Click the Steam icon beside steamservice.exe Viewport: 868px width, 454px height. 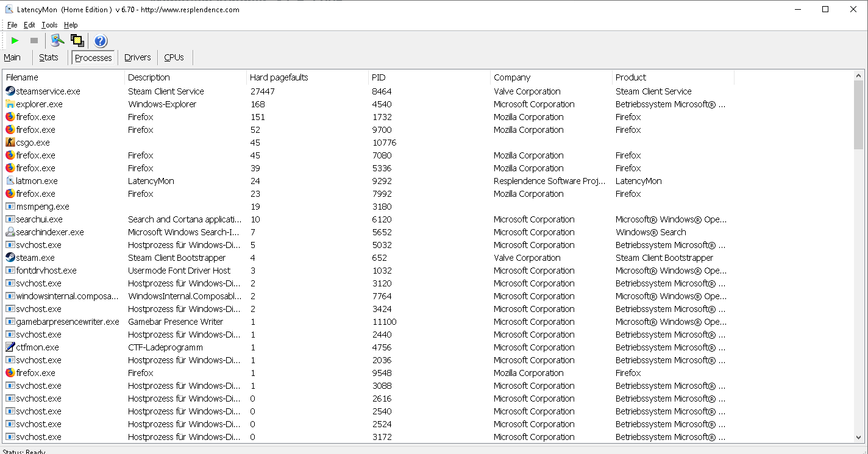point(9,91)
